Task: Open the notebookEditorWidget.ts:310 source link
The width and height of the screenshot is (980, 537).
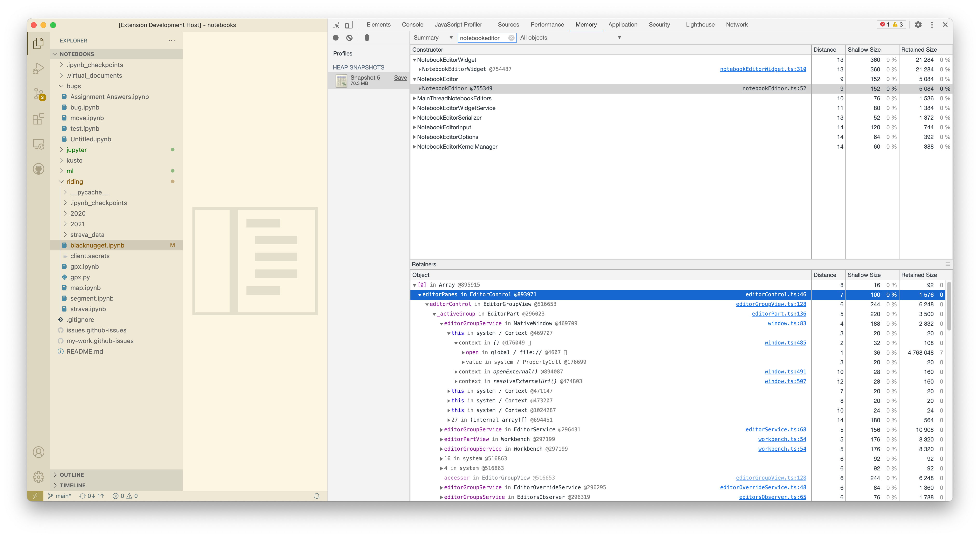Action: pyautogui.click(x=763, y=69)
